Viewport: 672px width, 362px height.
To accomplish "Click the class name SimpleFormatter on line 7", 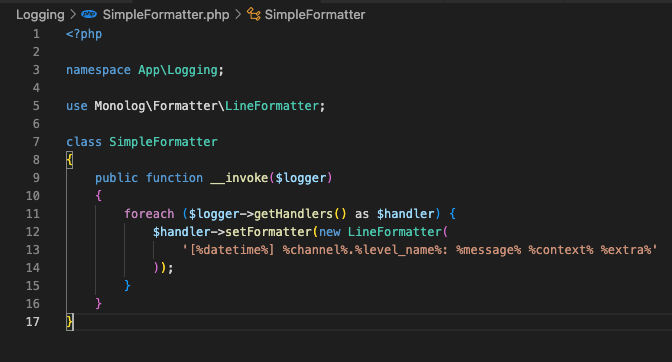I will coord(163,142).
